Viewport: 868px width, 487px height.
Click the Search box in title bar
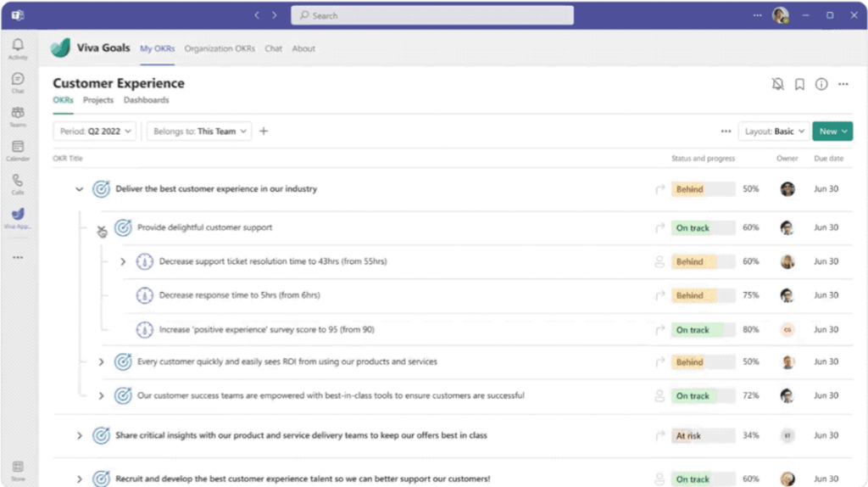pos(432,15)
